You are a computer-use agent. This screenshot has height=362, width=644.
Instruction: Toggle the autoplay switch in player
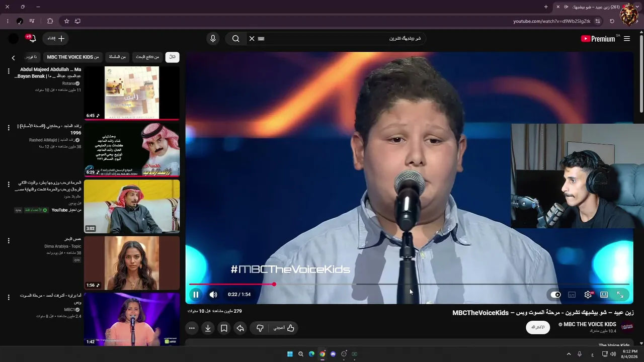tap(555, 295)
